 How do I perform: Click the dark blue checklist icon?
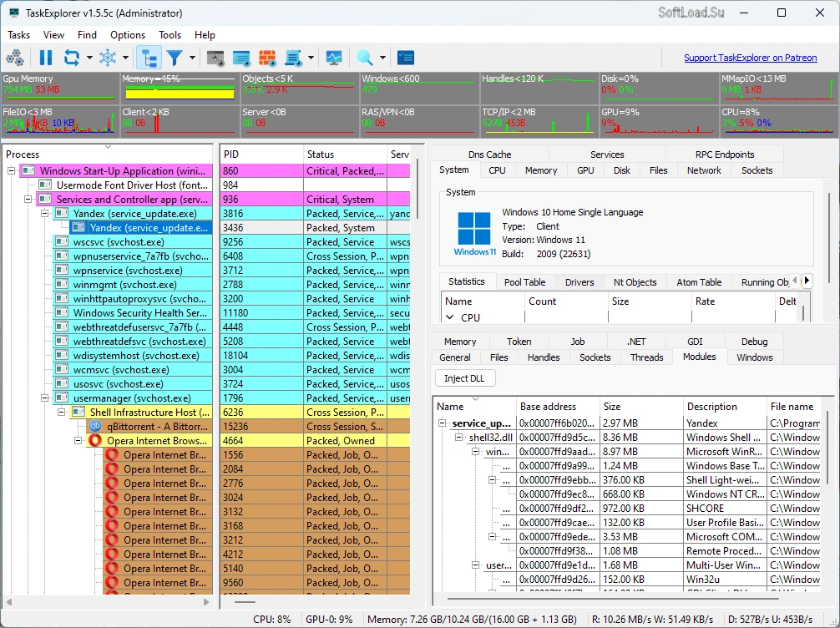coord(406,58)
